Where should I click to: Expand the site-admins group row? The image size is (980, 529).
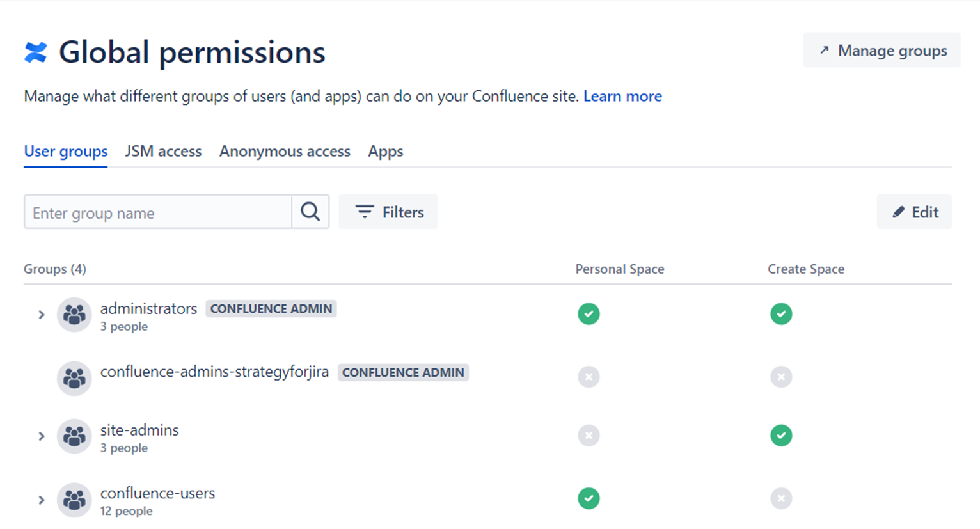coord(42,436)
